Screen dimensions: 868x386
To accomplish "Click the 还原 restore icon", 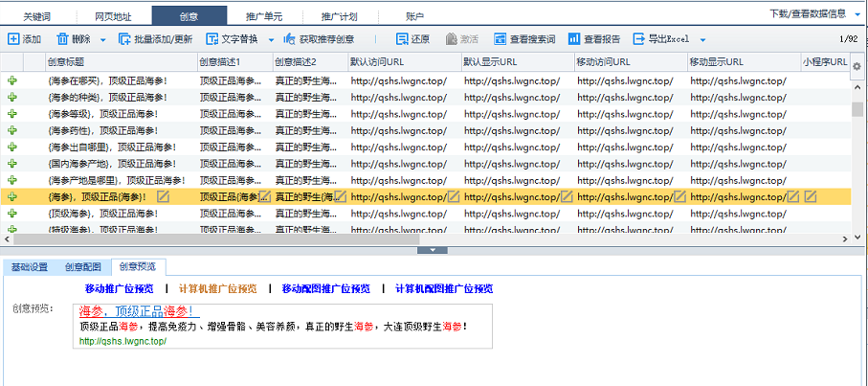I will pos(402,39).
